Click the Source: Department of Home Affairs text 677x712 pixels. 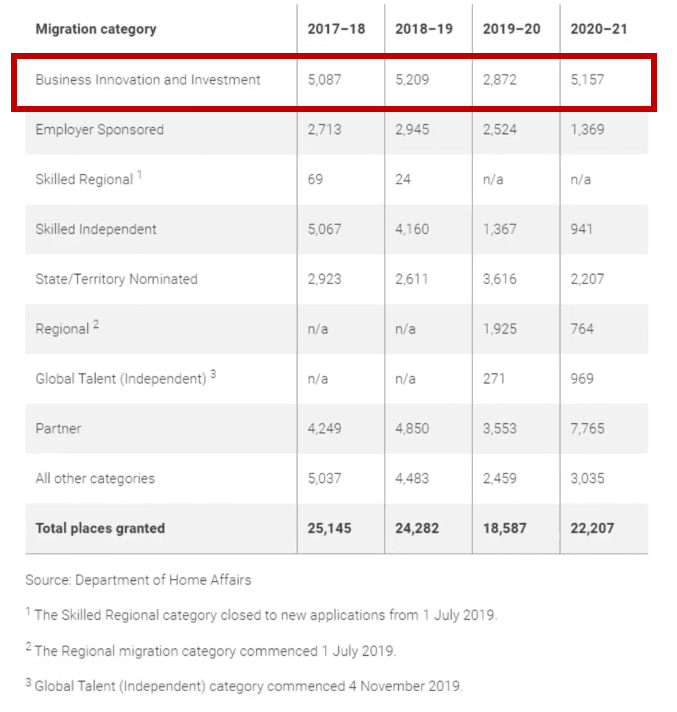(138, 580)
